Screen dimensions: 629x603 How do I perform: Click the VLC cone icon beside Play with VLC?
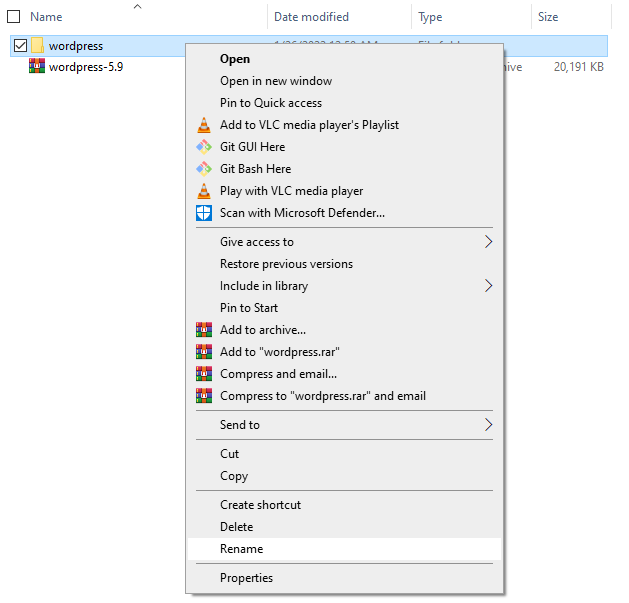(x=204, y=191)
